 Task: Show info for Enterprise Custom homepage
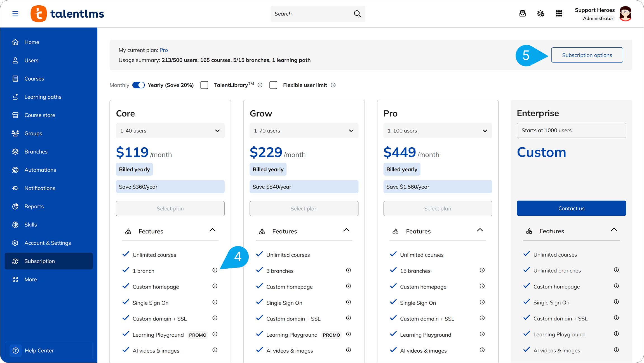(x=616, y=286)
